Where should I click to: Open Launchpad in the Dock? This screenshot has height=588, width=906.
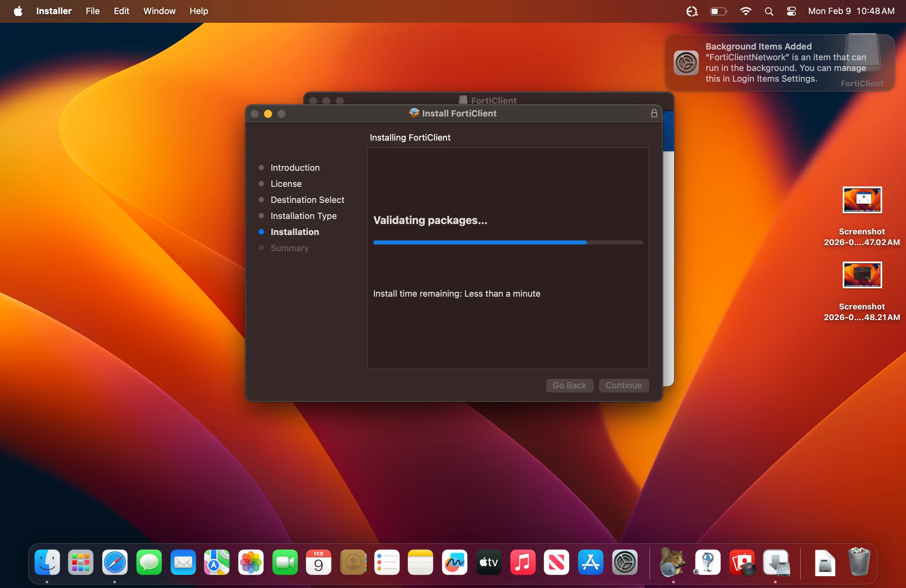(81, 562)
